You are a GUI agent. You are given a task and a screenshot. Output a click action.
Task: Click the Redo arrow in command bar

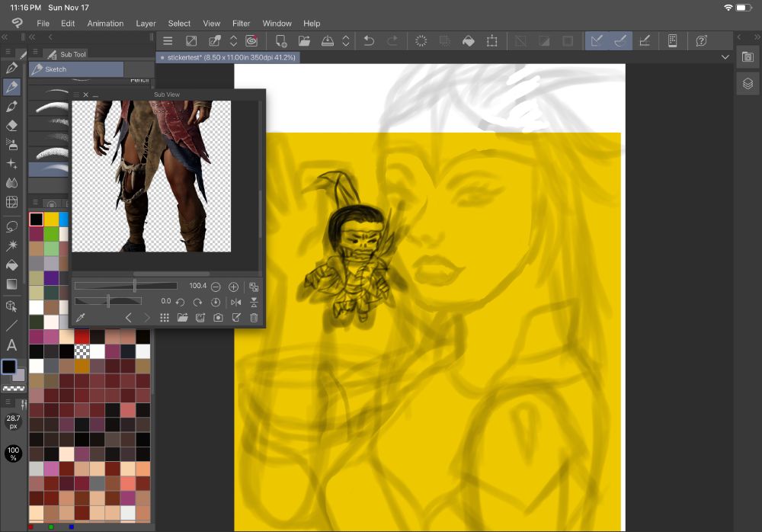click(392, 41)
